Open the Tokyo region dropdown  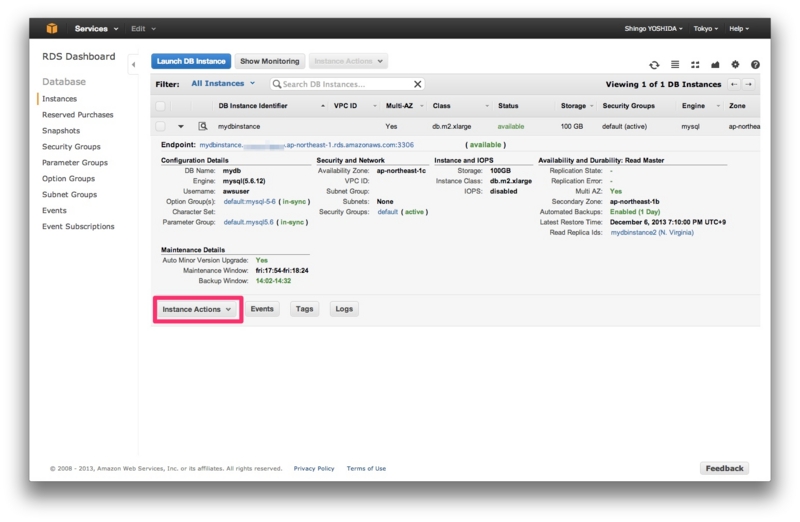tap(705, 29)
